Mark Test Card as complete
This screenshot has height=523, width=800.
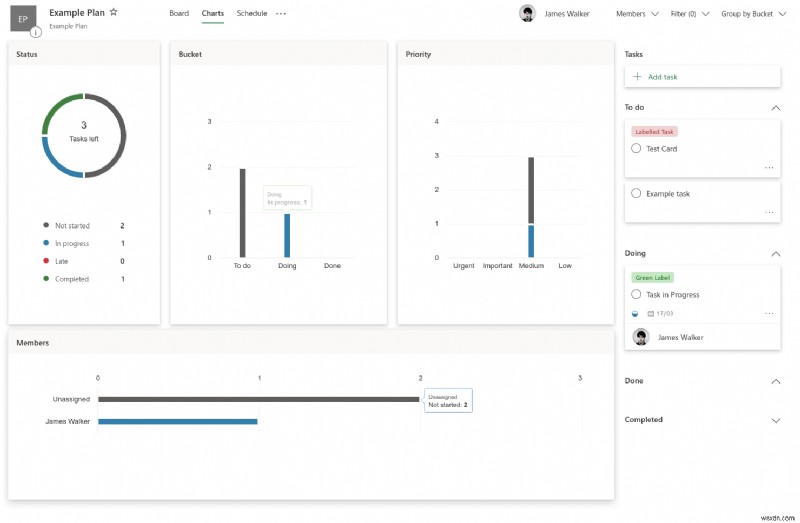coord(636,148)
